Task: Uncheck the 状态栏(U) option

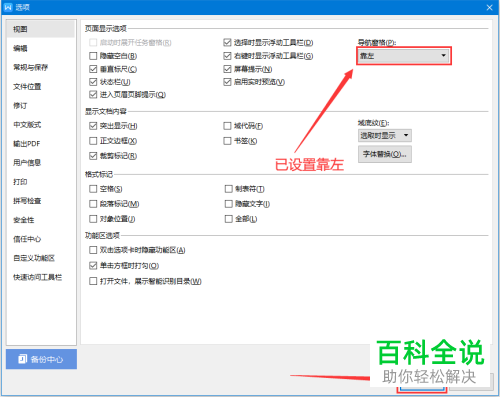Action: (93, 82)
